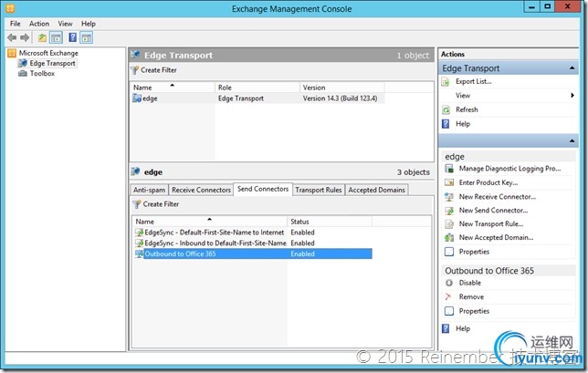Toggle Show/Hide Console Tree toolbar icon
588x373 pixels.
pos(56,37)
